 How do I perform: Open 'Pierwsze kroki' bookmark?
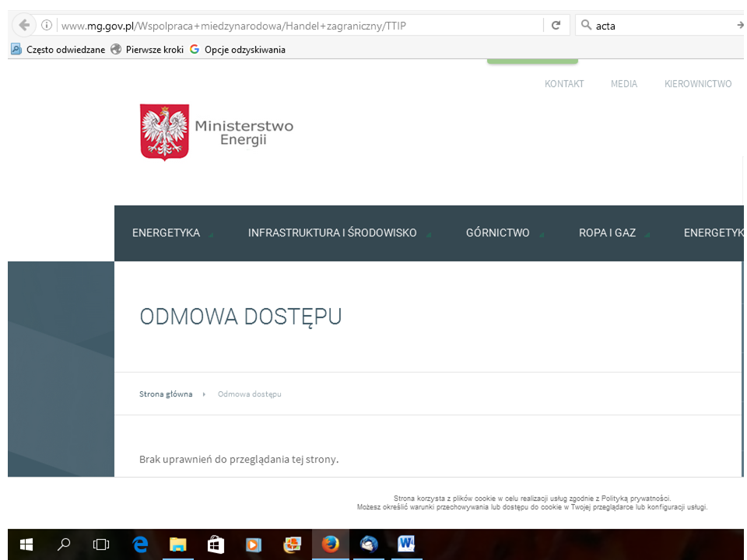(147, 50)
